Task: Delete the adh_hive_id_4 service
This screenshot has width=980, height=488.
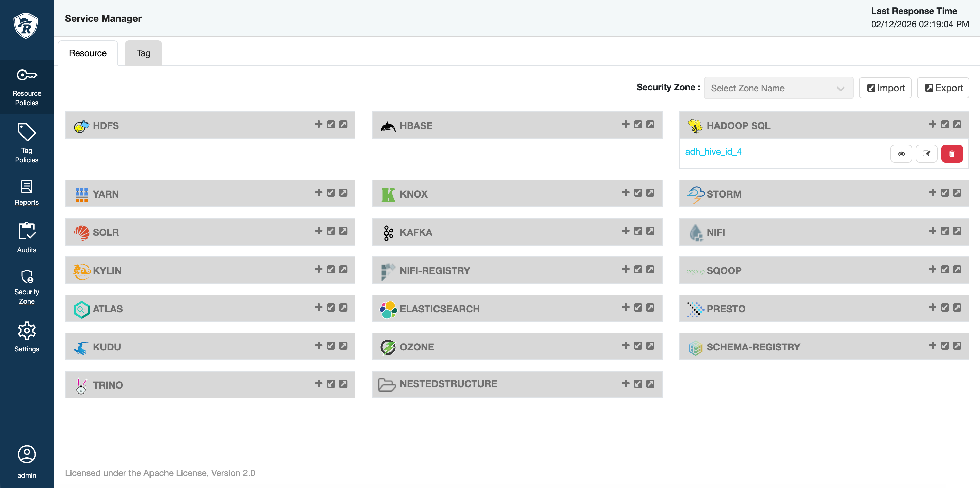Action: click(x=951, y=154)
